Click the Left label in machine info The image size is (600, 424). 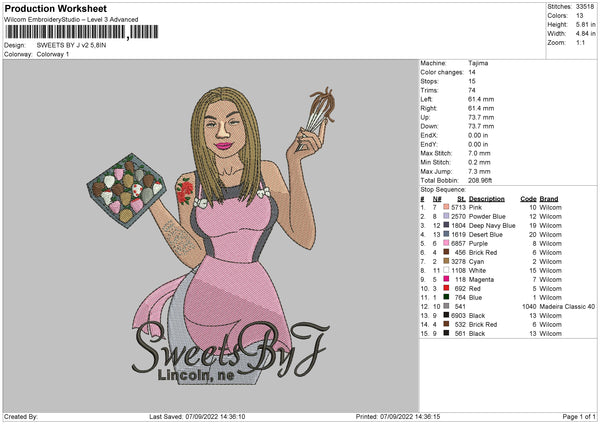(x=426, y=99)
